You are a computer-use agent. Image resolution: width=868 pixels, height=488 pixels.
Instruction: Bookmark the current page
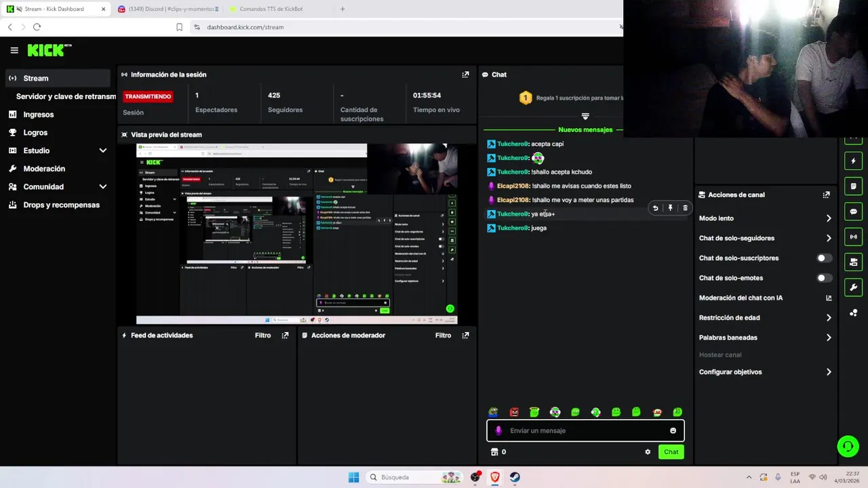click(x=179, y=27)
